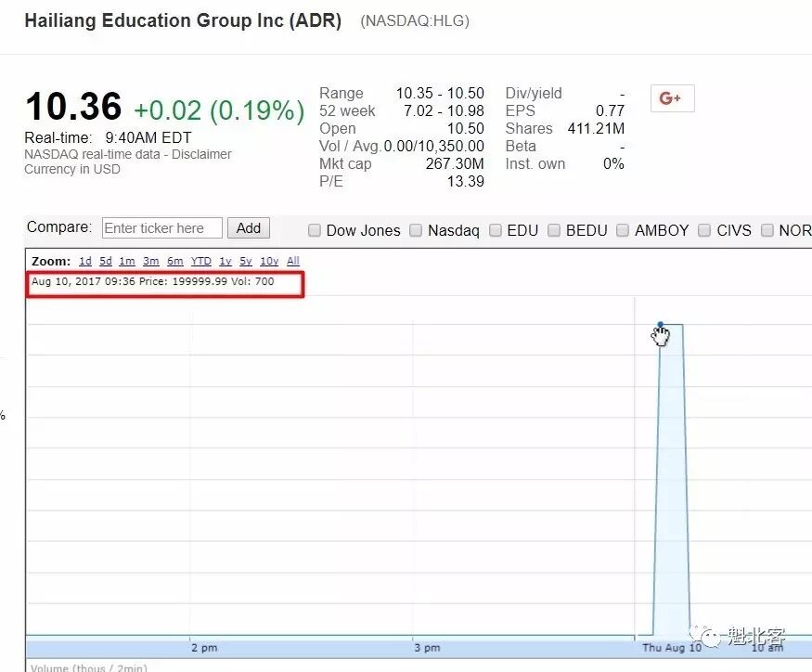
Task: Click the P/E value 13.39
Action: click(x=466, y=181)
